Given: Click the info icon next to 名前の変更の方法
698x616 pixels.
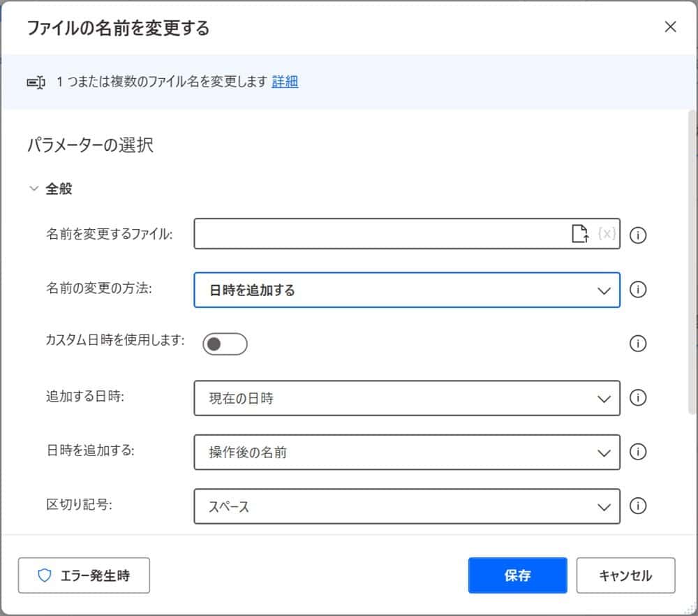Looking at the screenshot, I should point(637,290).
